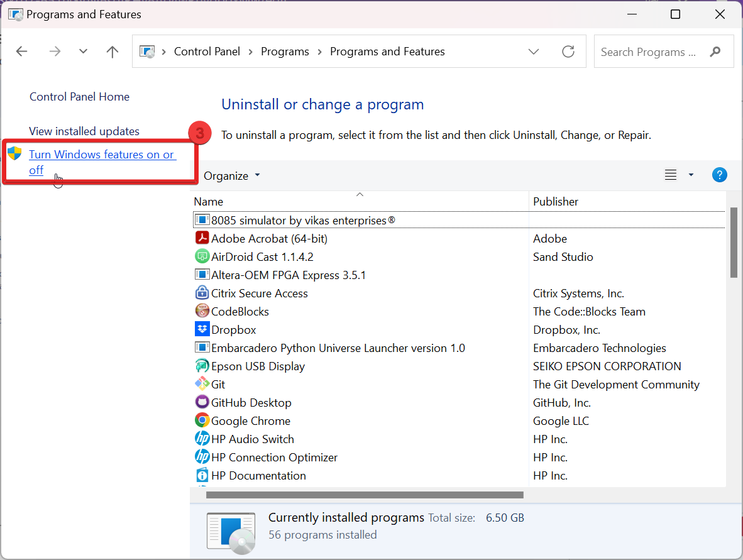The image size is (743, 560).
Task: Expand the address bar history dropdown
Action: tap(534, 52)
